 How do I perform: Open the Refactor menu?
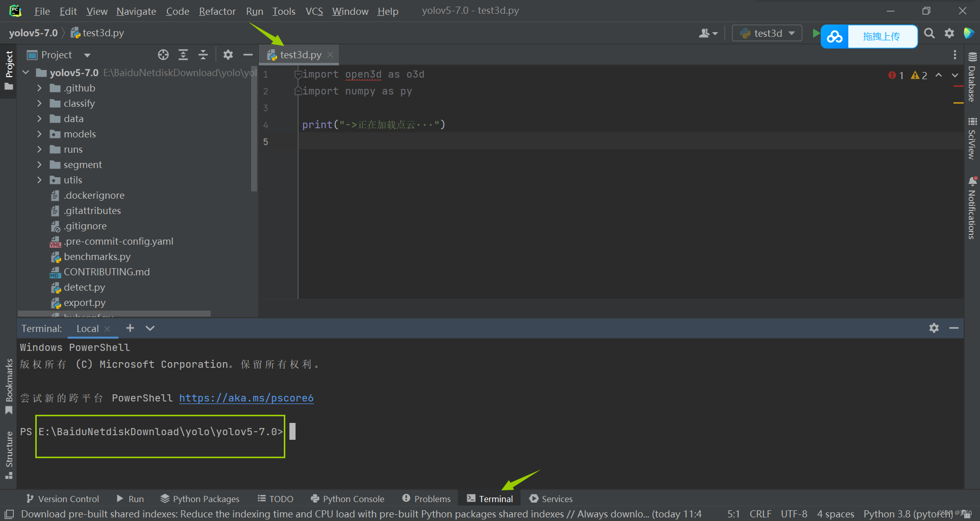point(217,11)
